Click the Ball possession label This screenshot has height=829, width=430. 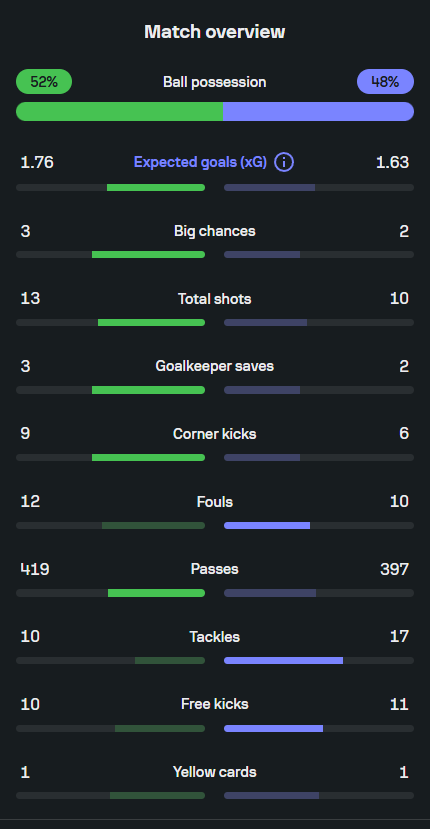(x=215, y=82)
